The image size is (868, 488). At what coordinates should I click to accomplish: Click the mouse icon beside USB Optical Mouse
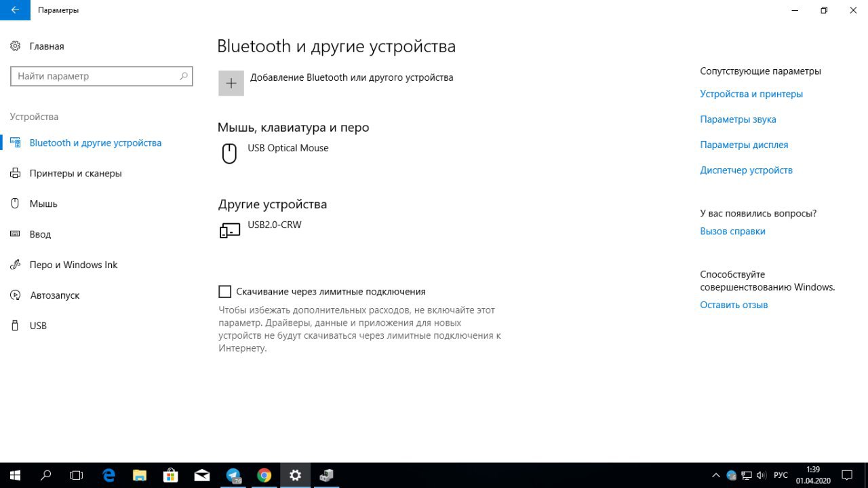[x=229, y=153]
